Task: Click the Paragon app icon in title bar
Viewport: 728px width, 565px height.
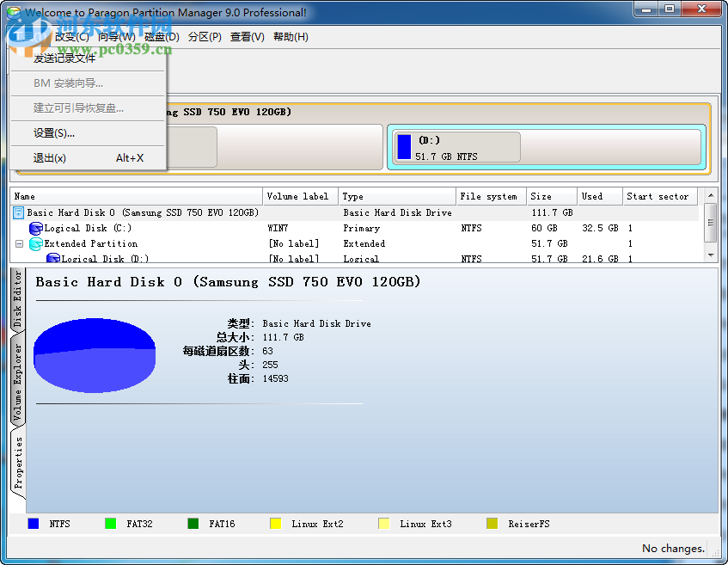Action: 14,12
